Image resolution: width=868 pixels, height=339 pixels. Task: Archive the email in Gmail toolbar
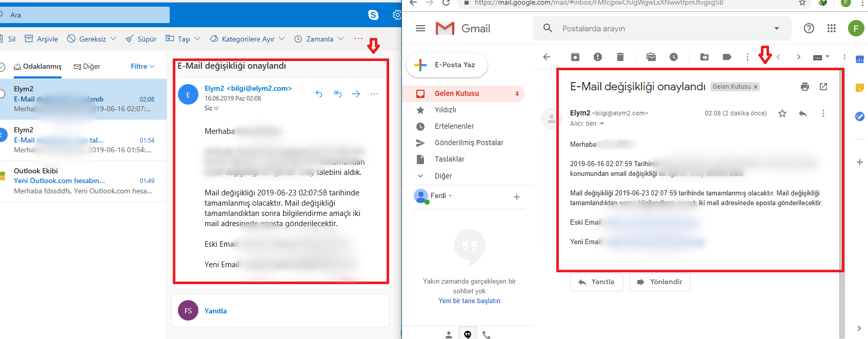coord(575,57)
